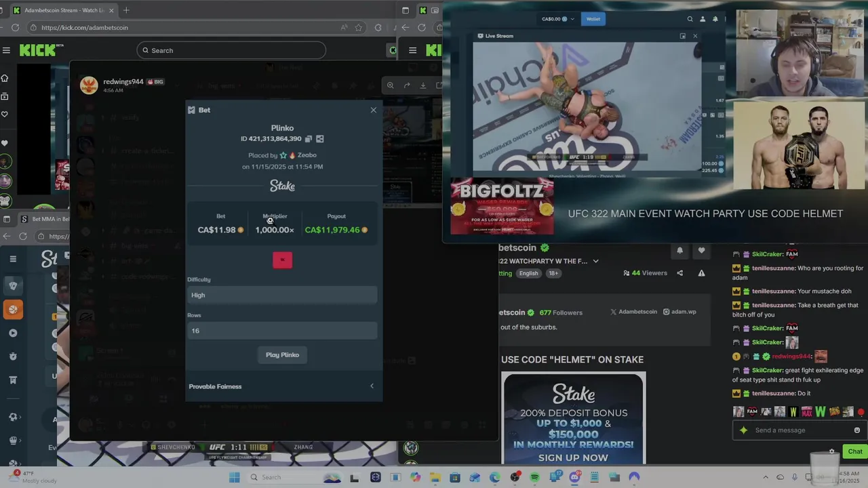Image resolution: width=868 pixels, height=488 pixels.
Task: Show hidden system tray icons
Action: (x=766, y=477)
